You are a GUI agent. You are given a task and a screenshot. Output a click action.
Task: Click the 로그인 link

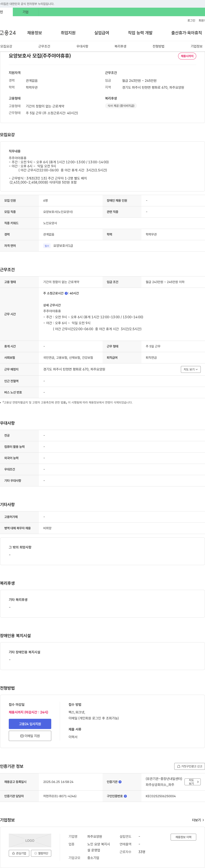pos(191,20)
